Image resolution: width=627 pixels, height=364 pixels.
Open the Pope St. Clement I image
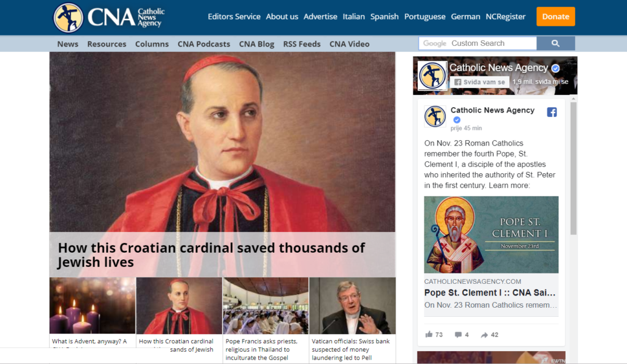click(x=491, y=234)
